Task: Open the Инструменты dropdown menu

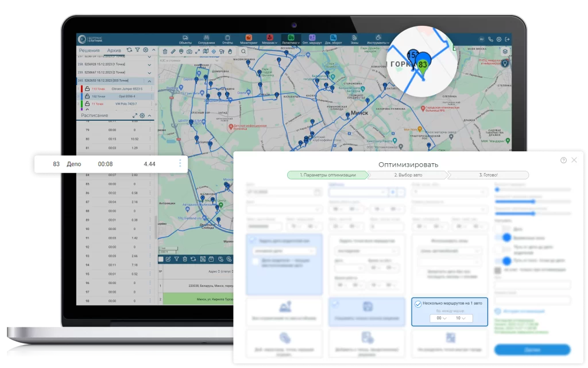Action: click(378, 40)
